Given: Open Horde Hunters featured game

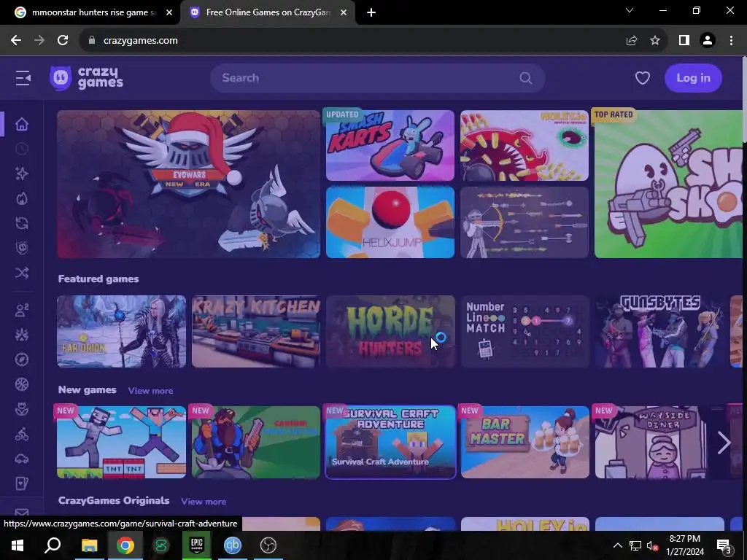Looking at the screenshot, I should tap(390, 332).
